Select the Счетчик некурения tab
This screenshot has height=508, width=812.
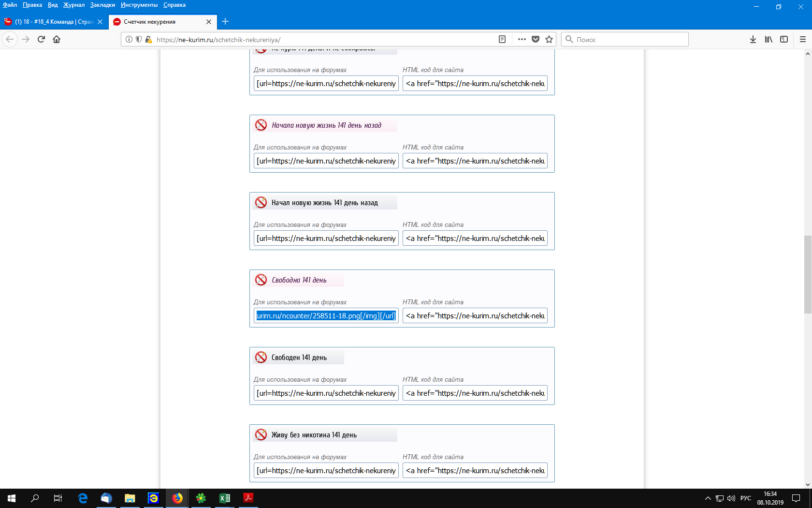pos(162,22)
